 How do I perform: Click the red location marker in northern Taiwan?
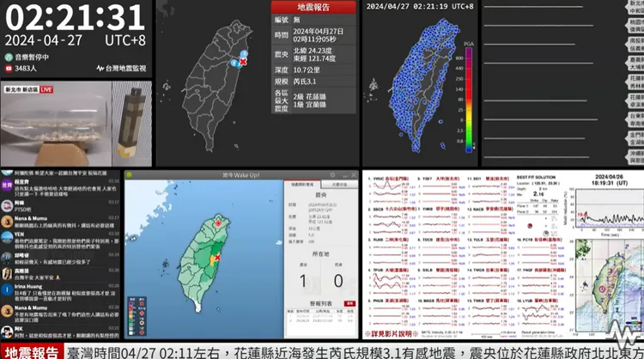pyautogui.click(x=218, y=223)
